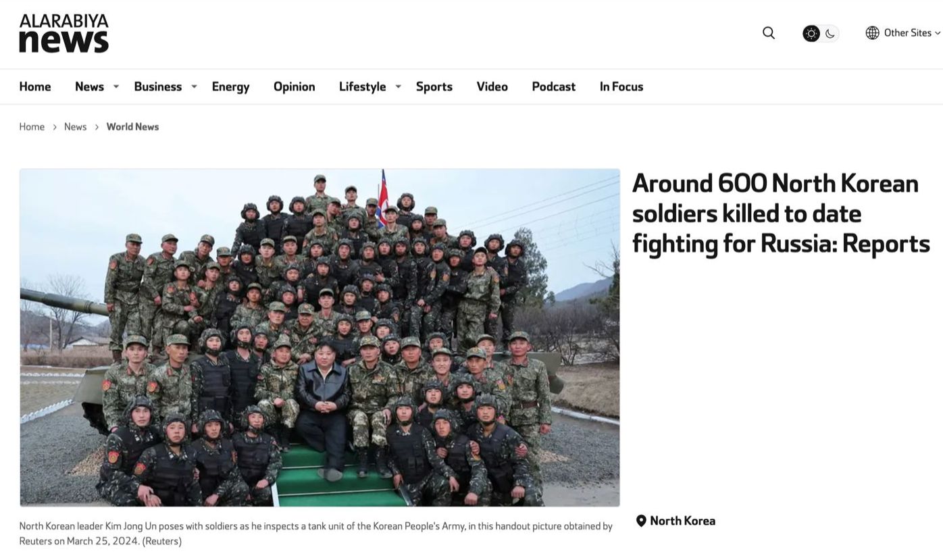Switch to dark mode moon icon
Screen dimensions: 943x560
pos(830,33)
